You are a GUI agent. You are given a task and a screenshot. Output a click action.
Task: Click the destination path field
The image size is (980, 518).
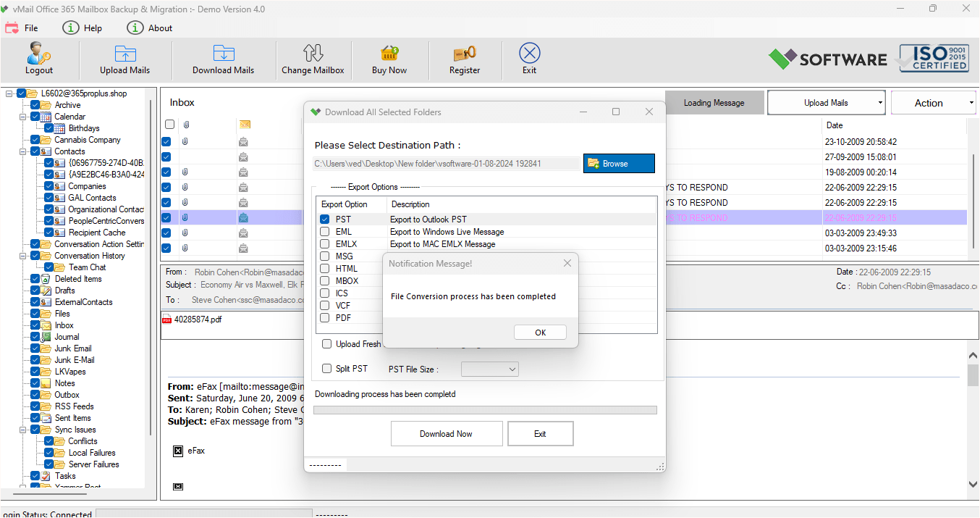point(447,164)
